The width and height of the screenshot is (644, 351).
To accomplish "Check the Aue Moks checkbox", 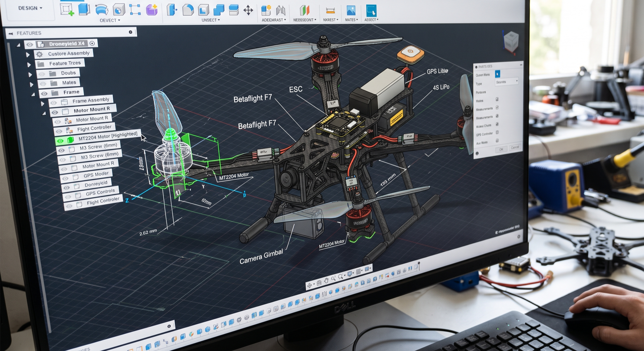I will coord(497,141).
